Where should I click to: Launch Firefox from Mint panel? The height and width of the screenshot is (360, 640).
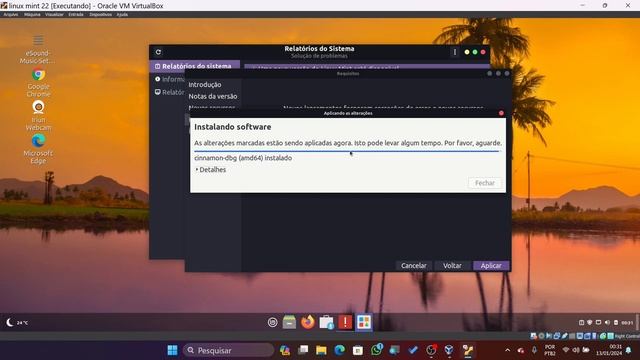308,322
